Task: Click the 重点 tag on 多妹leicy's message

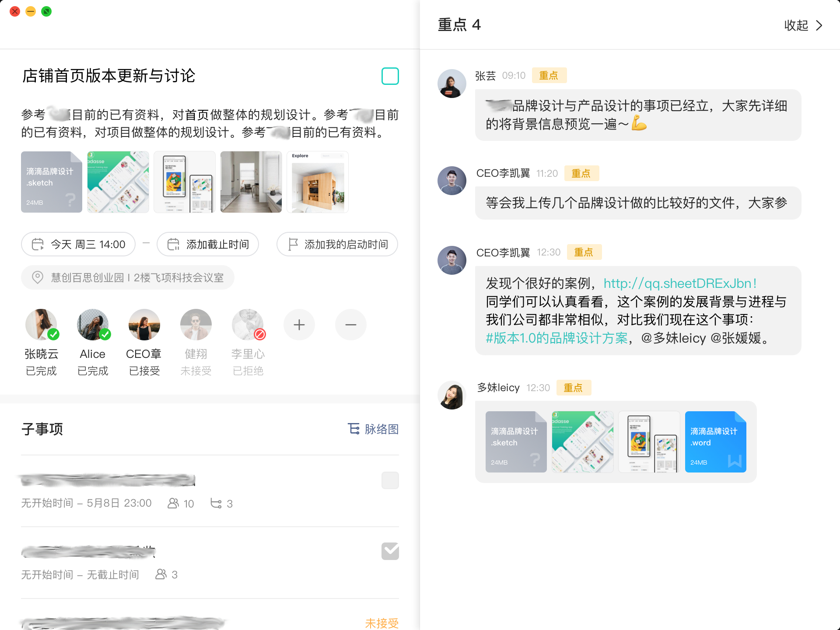Action: point(574,388)
